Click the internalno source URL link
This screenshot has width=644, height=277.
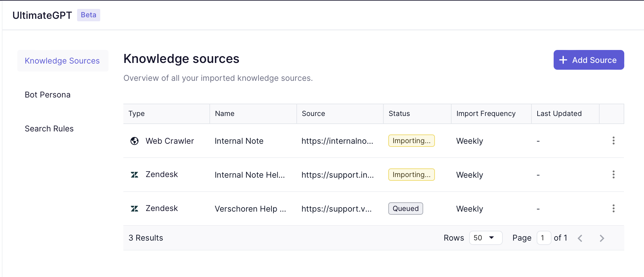pos(337,141)
